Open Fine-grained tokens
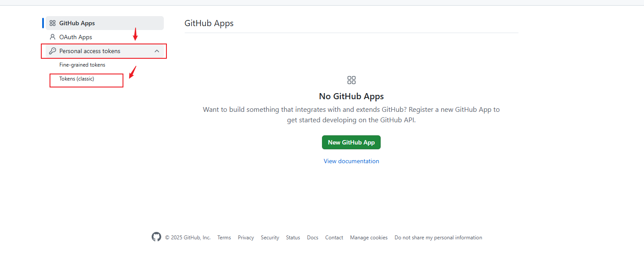This screenshot has height=255, width=644. click(x=82, y=65)
